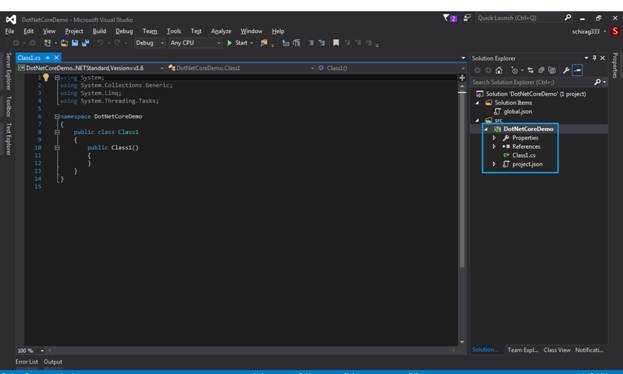Click the Solution Explorer forward arrow

[488, 70]
